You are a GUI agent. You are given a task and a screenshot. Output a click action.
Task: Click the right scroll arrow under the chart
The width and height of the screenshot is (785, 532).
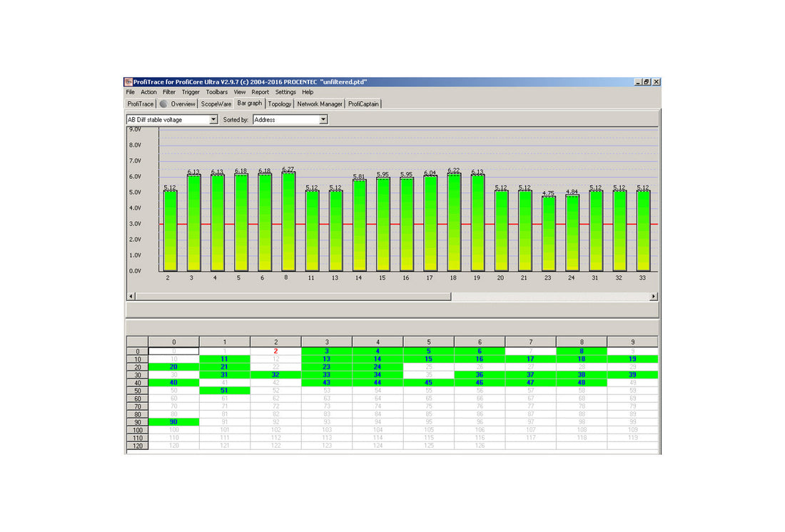click(x=654, y=296)
